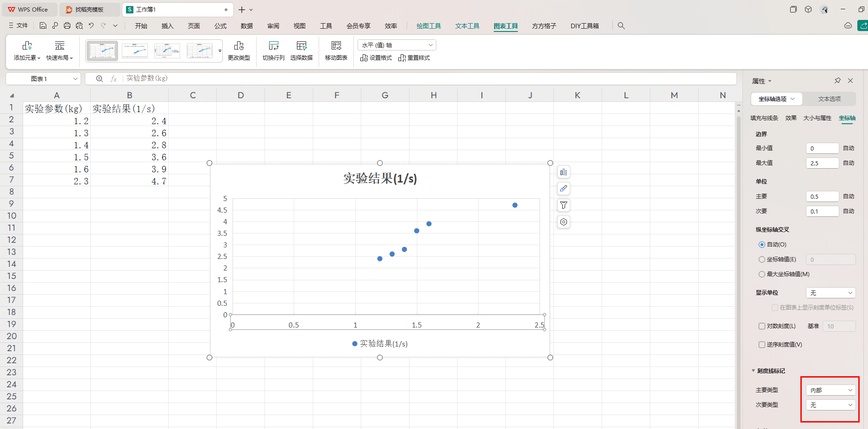
Task: Open the File (文件) menu
Action: tap(19, 26)
